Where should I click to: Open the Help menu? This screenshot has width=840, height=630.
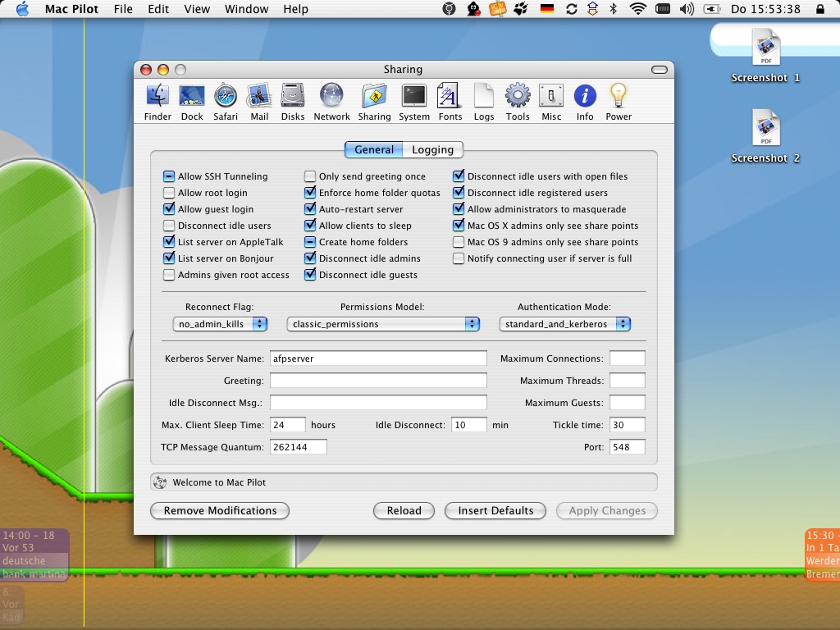[x=295, y=9]
